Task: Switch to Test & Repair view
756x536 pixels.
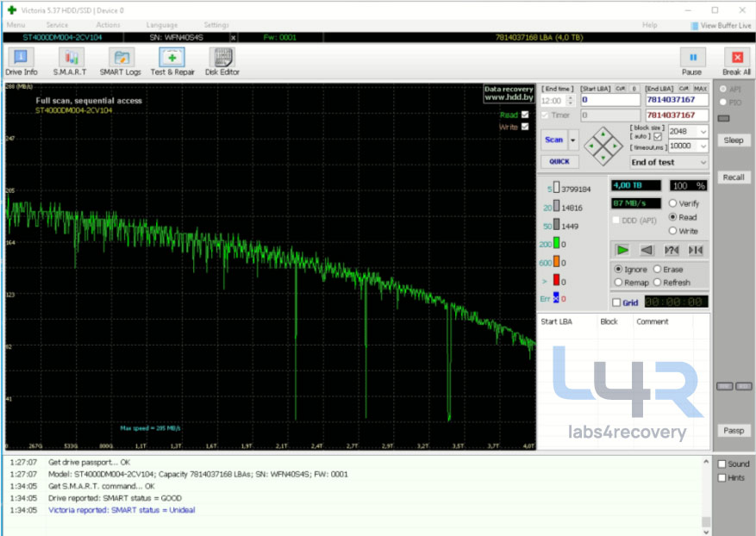Action: click(172, 62)
